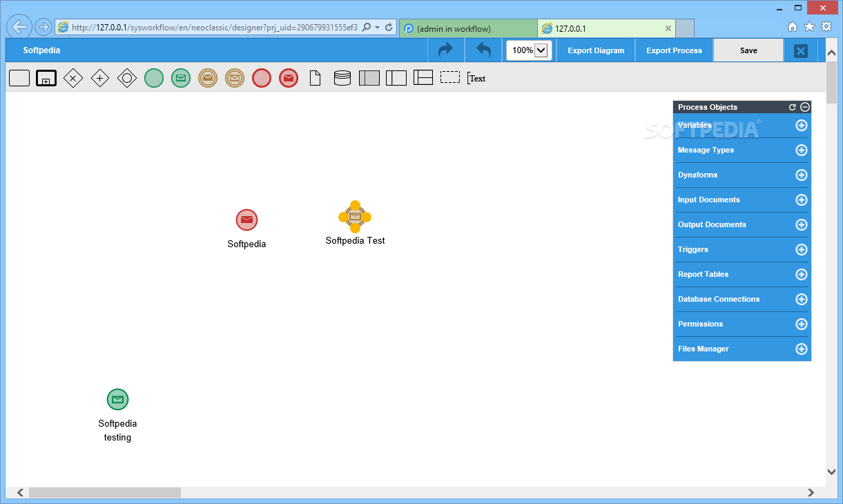Open the 100% zoom dropdown

[541, 50]
